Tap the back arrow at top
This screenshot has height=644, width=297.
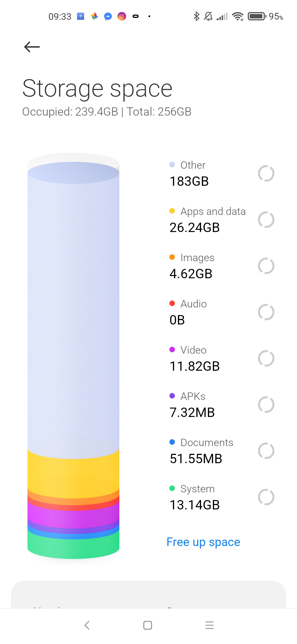click(32, 47)
